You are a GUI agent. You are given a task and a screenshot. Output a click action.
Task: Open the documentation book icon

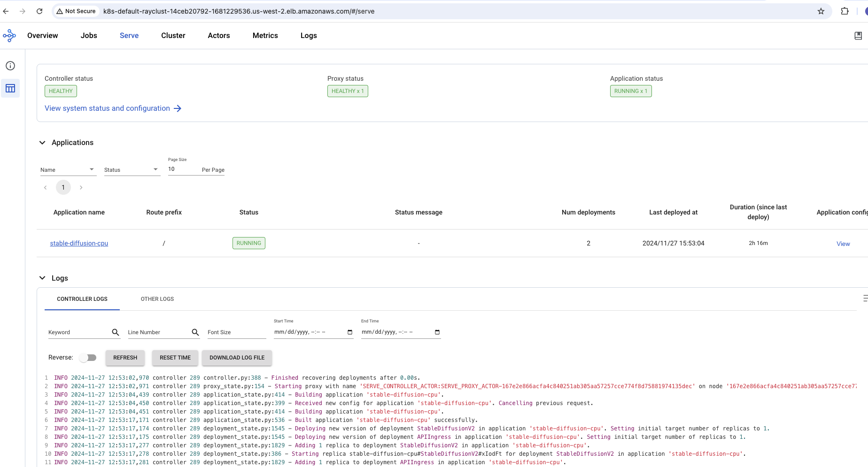[858, 36]
